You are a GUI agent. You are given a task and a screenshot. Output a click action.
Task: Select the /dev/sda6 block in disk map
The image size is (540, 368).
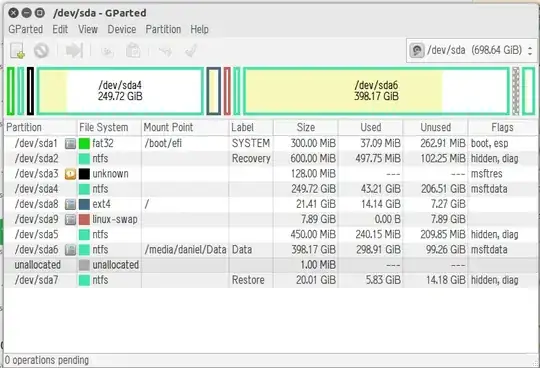(376, 91)
